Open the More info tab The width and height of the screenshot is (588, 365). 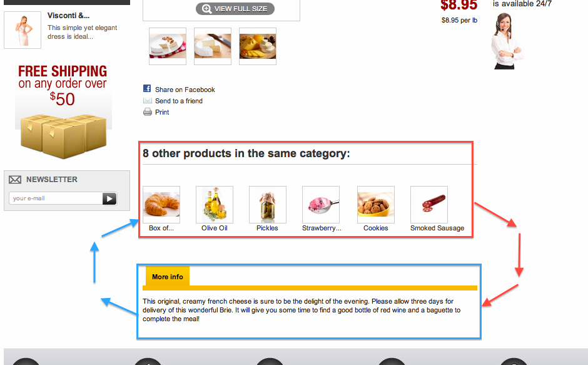point(167,277)
